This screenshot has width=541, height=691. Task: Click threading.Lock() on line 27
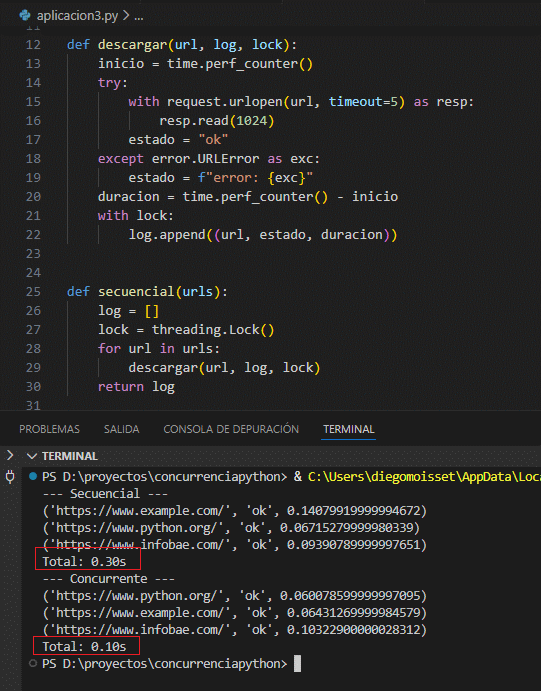click(x=213, y=330)
